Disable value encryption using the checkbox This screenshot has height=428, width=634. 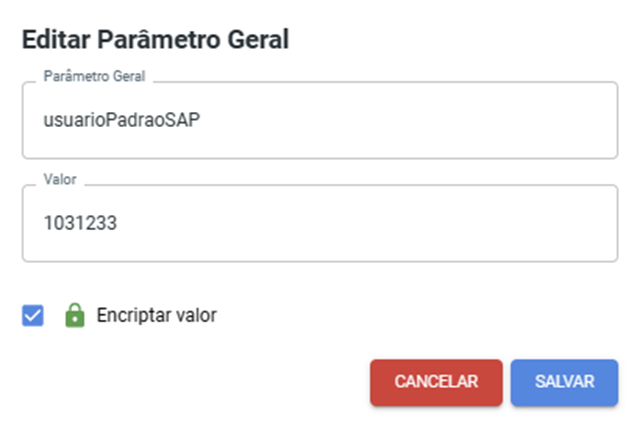pyautogui.click(x=33, y=315)
